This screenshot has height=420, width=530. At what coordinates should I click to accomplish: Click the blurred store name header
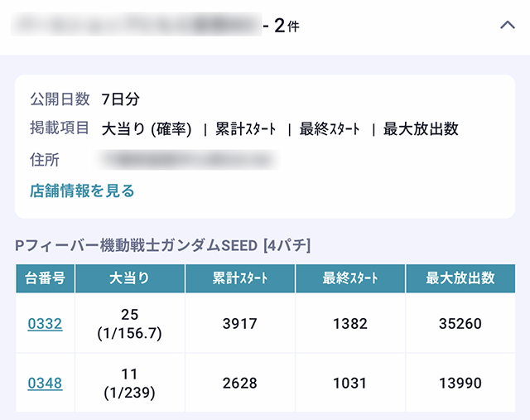(132, 25)
